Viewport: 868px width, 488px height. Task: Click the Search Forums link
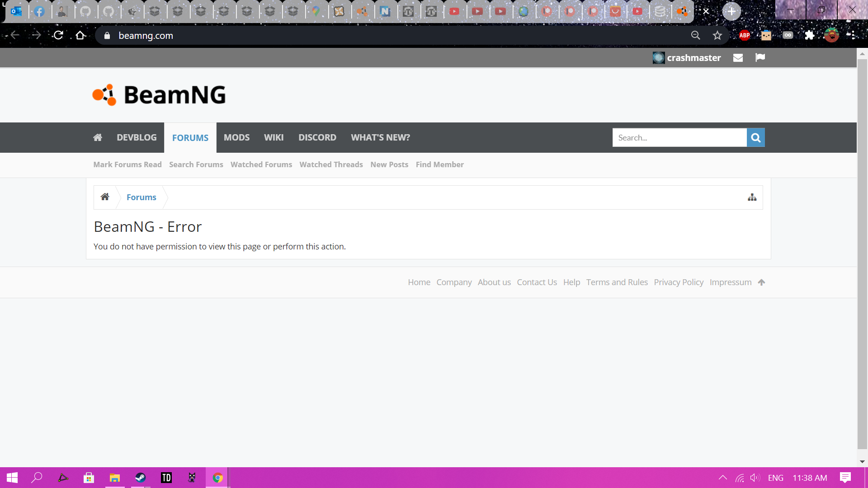[x=196, y=164]
